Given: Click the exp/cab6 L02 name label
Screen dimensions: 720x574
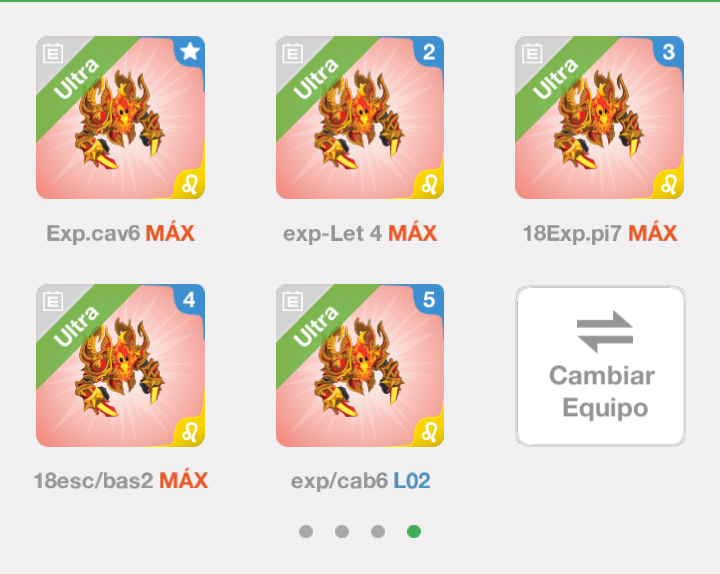Looking at the screenshot, I should point(360,481).
